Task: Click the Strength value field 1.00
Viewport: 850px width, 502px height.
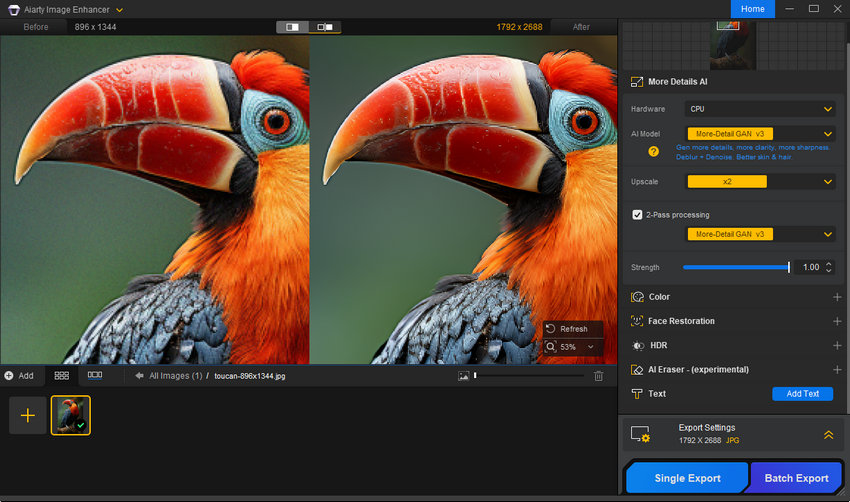Action: (810, 267)
